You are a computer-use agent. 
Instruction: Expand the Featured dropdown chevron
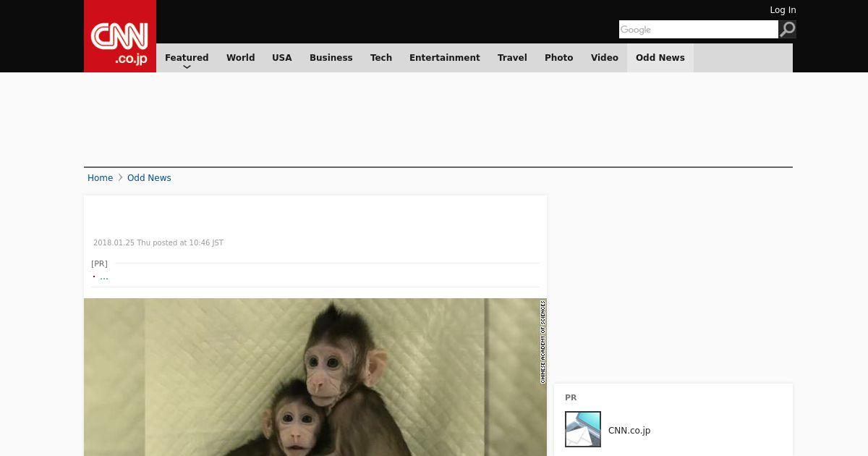point(187,67)
